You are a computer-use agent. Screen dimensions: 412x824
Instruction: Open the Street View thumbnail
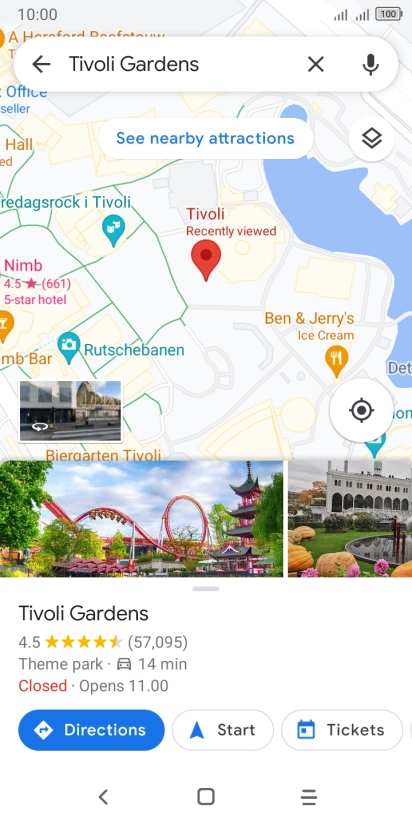(70, 411)
